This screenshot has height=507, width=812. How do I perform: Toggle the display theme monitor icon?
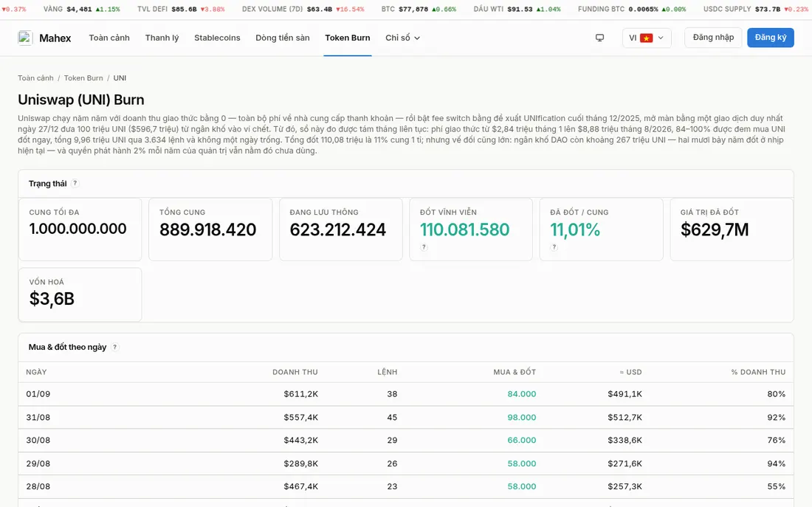(599, 38)
